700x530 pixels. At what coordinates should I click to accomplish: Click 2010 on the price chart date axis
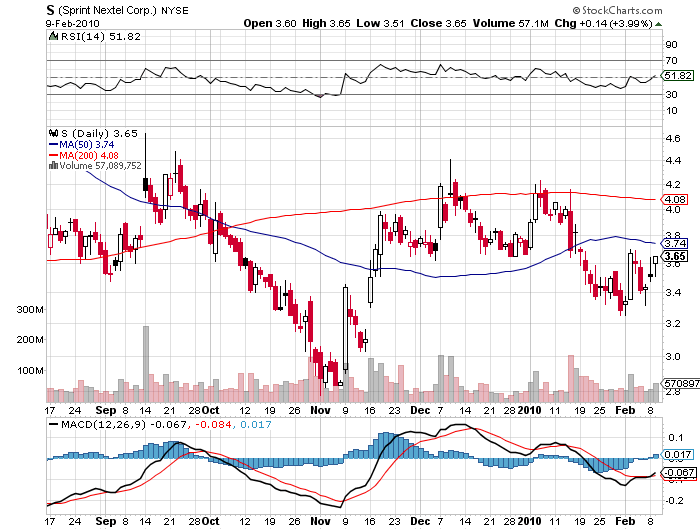click(x=529, y=410)
